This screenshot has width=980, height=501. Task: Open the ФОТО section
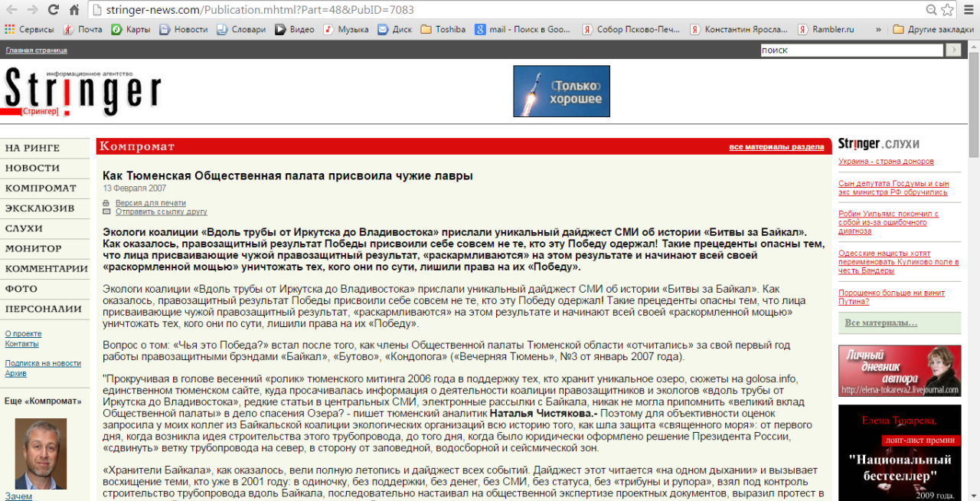click(21, 289)
